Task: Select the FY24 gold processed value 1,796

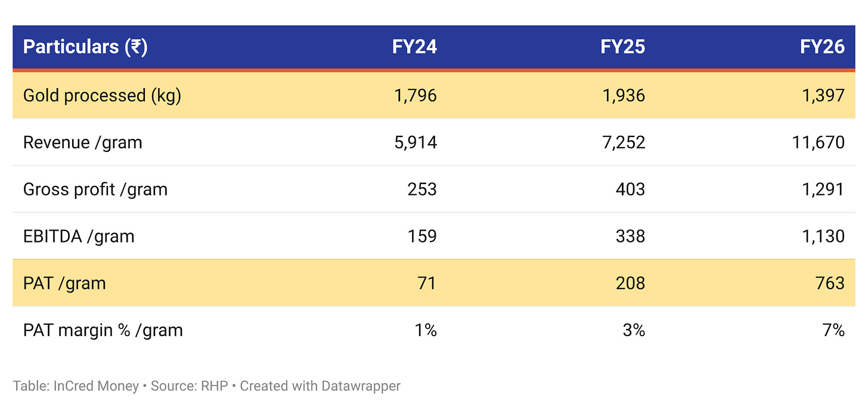Action: tap(416, 95)
